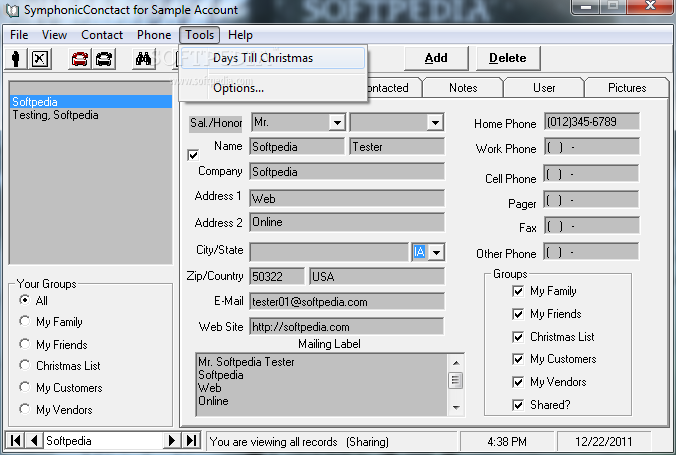The height and width of the screenshot is (455, 676).
Task: Click the last name field Tester
Action: coord(397,147)
